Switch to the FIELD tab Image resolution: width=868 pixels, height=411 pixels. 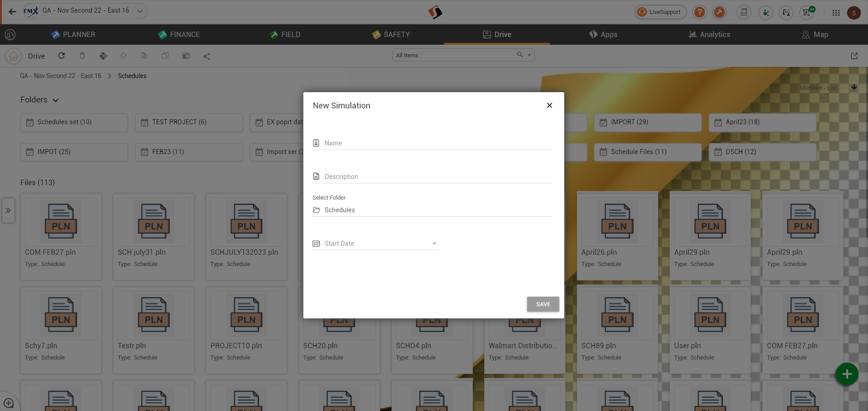285,34
